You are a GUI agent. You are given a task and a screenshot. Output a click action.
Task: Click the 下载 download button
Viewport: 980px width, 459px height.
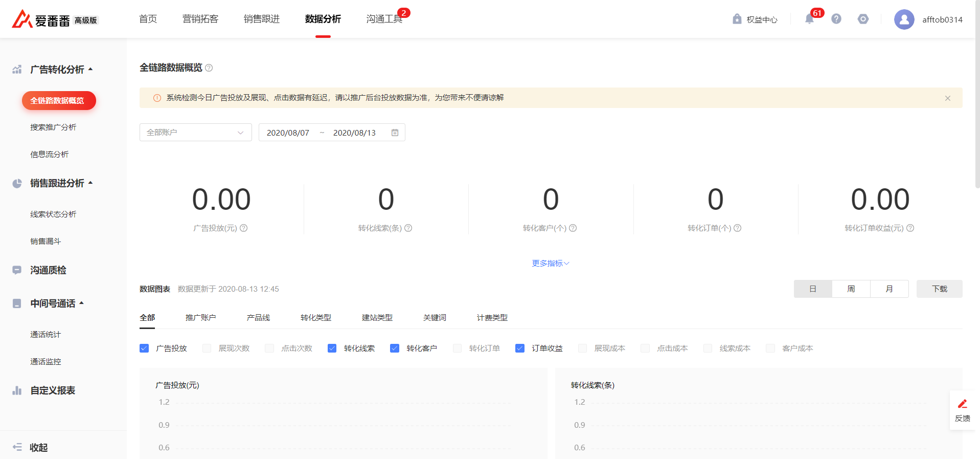click(940, 289)
